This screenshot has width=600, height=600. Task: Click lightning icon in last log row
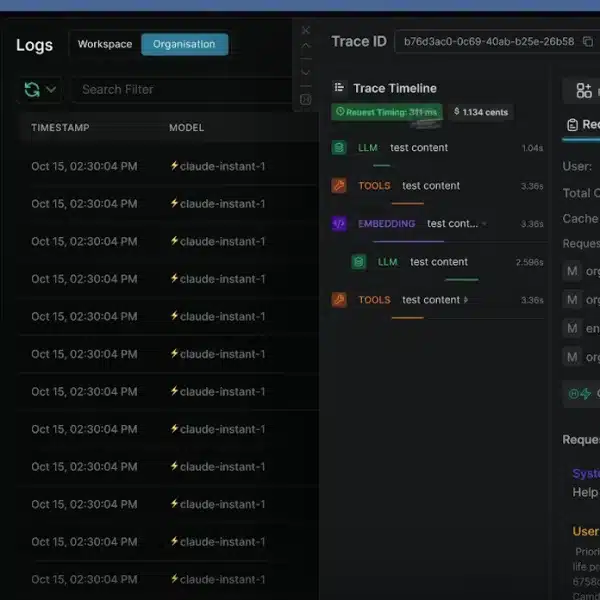coord(174,579)
